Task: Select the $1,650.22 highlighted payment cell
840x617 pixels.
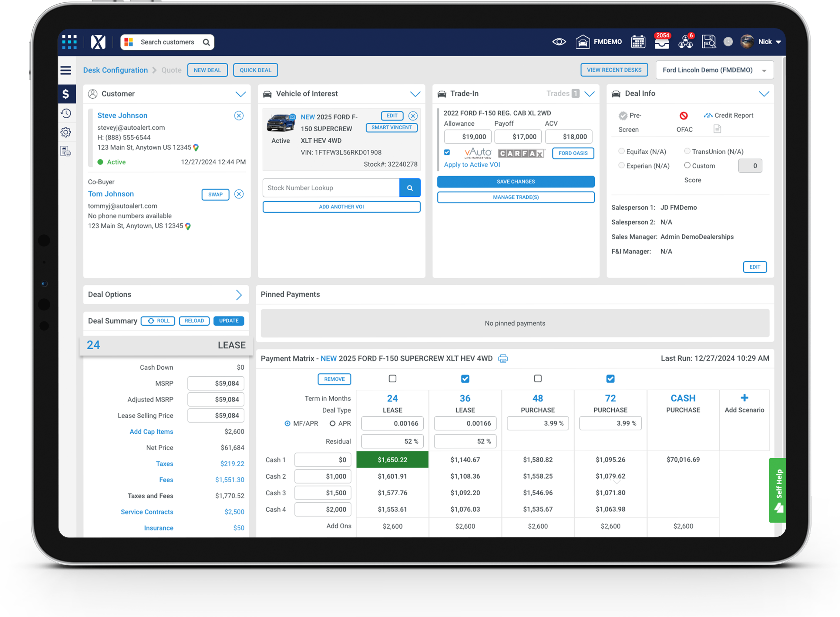Action: coord(392,460)
